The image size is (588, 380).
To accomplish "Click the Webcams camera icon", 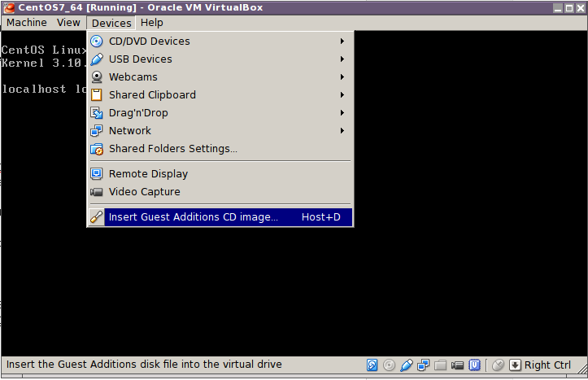I will (x=97, y=77).
